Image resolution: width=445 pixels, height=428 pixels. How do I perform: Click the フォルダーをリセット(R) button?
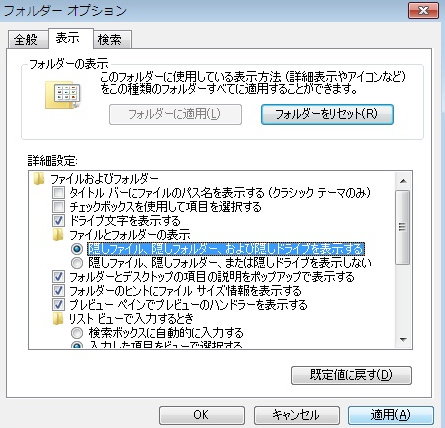click(327, 114)
